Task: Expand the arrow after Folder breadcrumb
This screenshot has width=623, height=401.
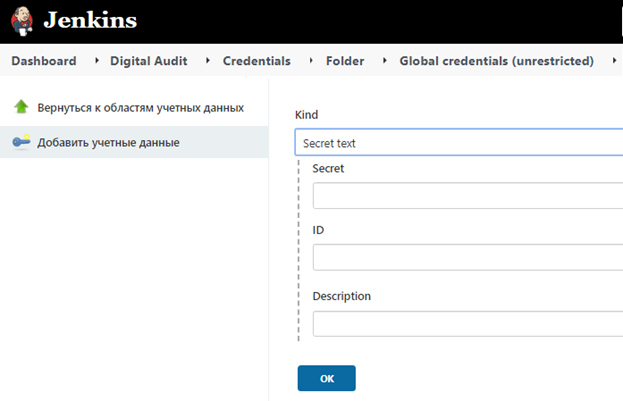Action: coord(385,62)
